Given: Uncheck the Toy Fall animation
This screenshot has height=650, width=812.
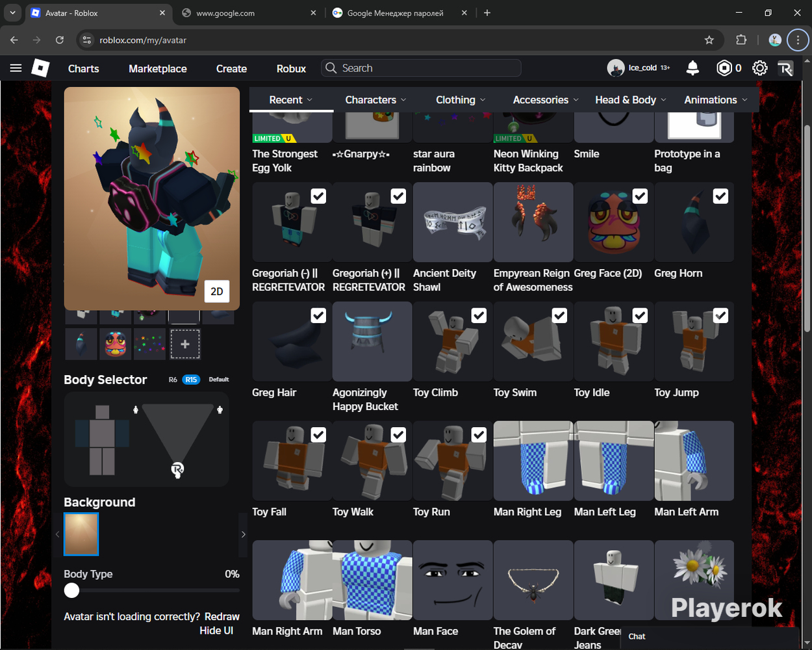Looking at the screenshot, I should [318, 435].
